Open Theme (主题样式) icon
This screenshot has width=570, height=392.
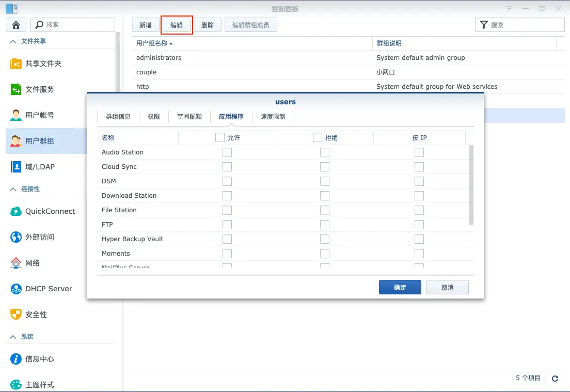(x=15, y=385)
